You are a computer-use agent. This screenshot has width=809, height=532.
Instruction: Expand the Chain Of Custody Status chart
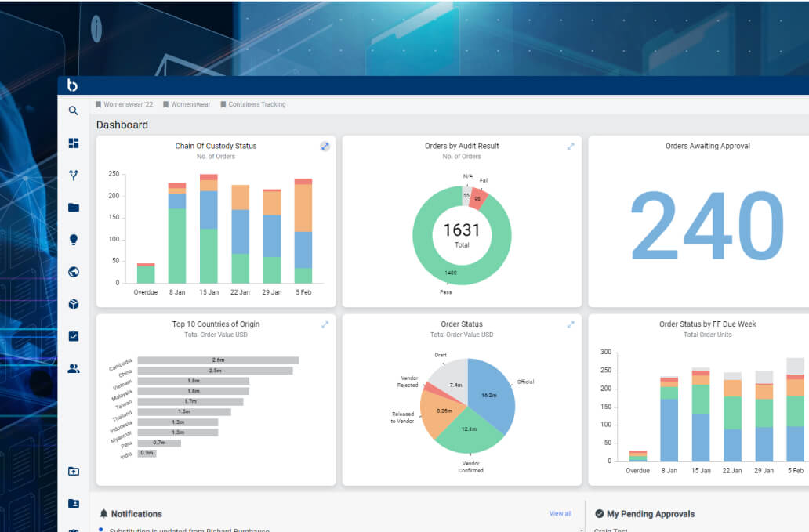coord(325,147)
